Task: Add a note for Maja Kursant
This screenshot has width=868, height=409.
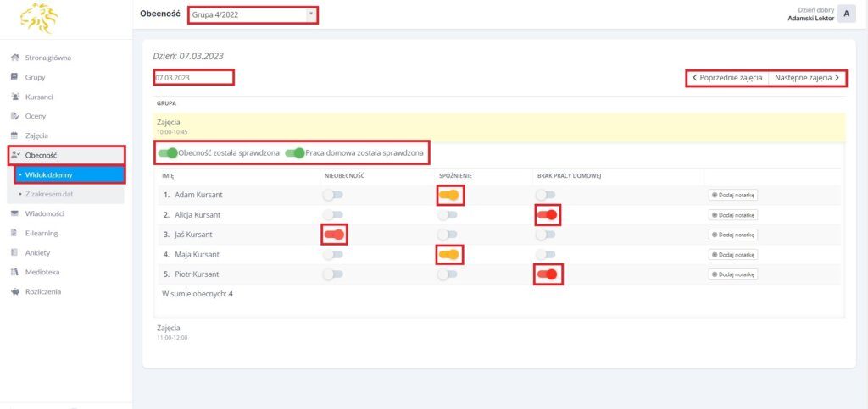Action: [x=732, y=254]
